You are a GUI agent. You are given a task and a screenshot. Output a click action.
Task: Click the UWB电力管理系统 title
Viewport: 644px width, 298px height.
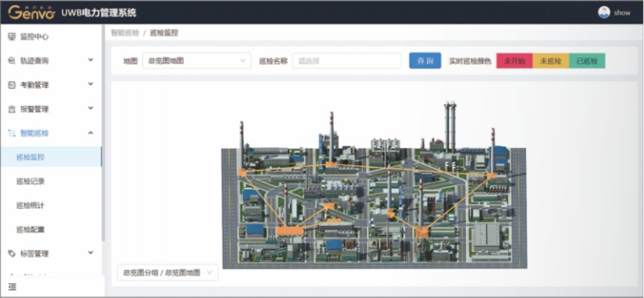98,13
